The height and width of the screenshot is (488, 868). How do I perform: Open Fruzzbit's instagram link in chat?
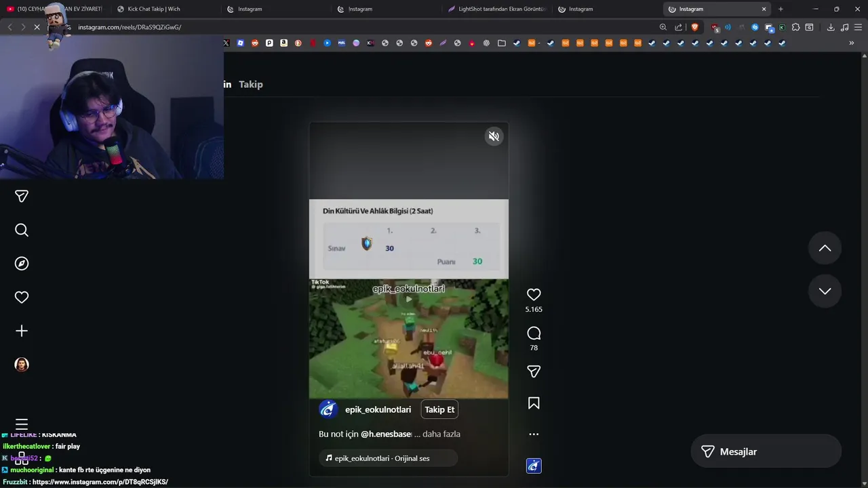click(100, 482)
